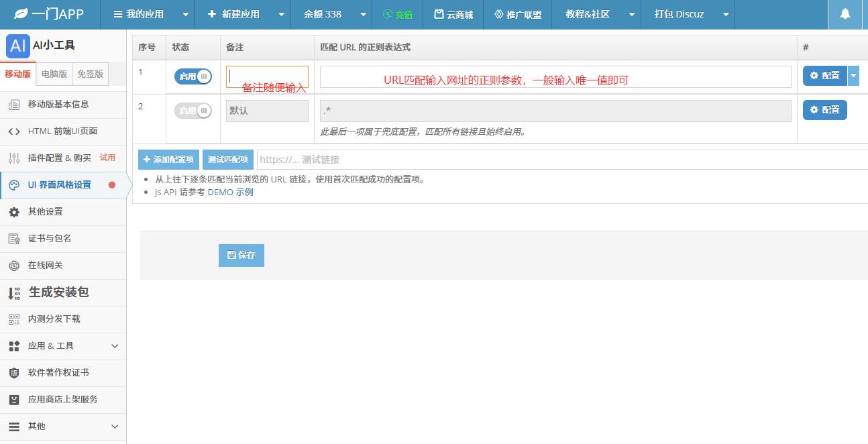Expand the 新建应用 dropdown arrow
The width and height of the screenshot is (868, 444).
281,15
